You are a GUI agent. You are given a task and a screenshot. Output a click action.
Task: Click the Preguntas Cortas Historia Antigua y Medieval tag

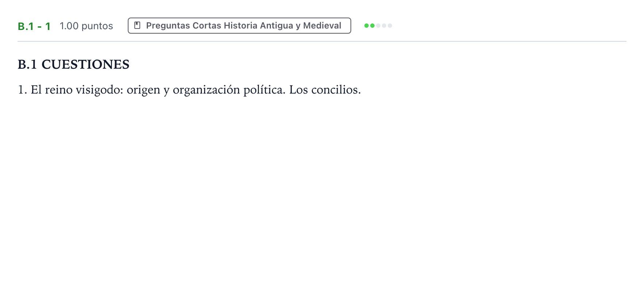[x=239, y=26]
